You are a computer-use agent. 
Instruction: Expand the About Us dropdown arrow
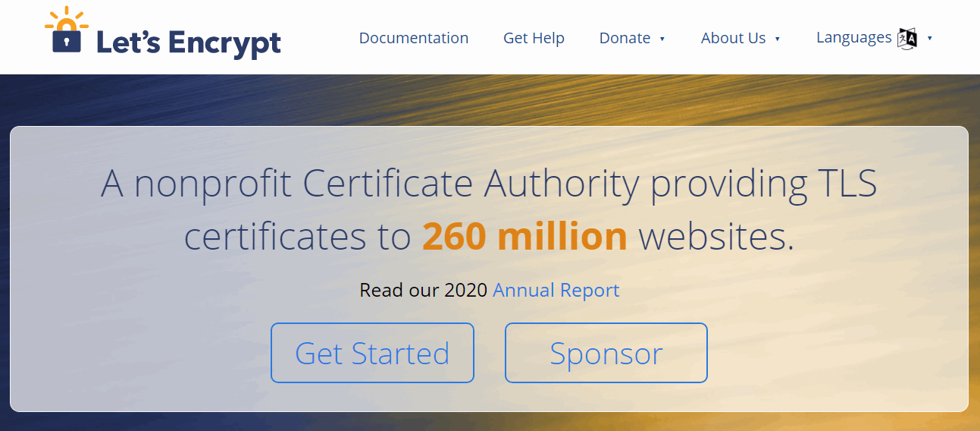coord(778,39)
